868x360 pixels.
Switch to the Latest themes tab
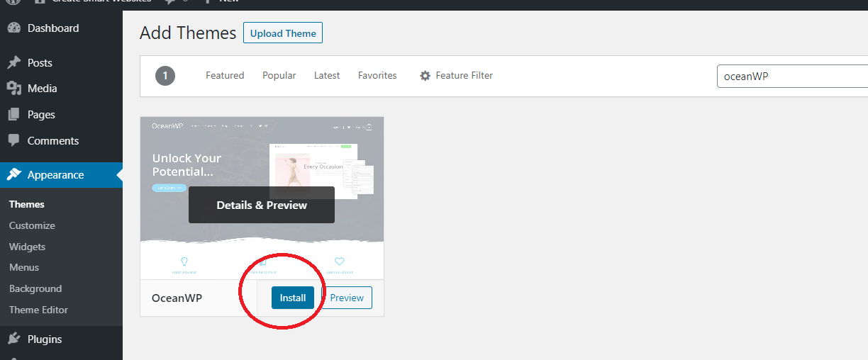pos(327,75)
